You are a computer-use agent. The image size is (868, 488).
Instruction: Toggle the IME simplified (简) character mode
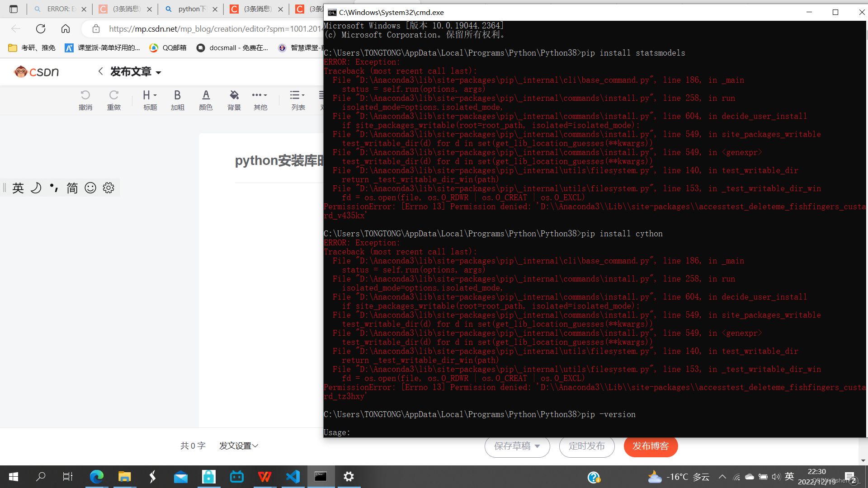pos(72,188)
